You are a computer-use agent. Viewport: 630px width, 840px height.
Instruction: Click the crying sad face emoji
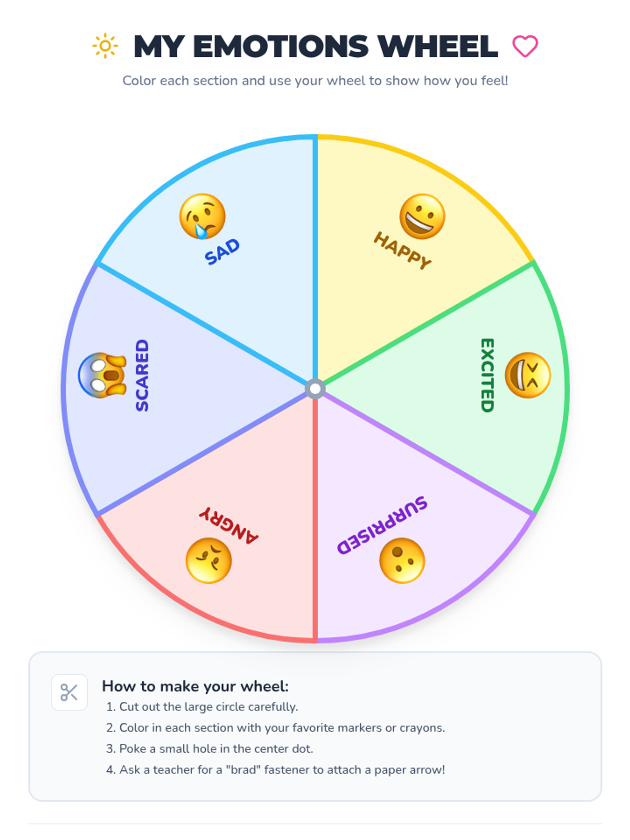tap(202, 216)
